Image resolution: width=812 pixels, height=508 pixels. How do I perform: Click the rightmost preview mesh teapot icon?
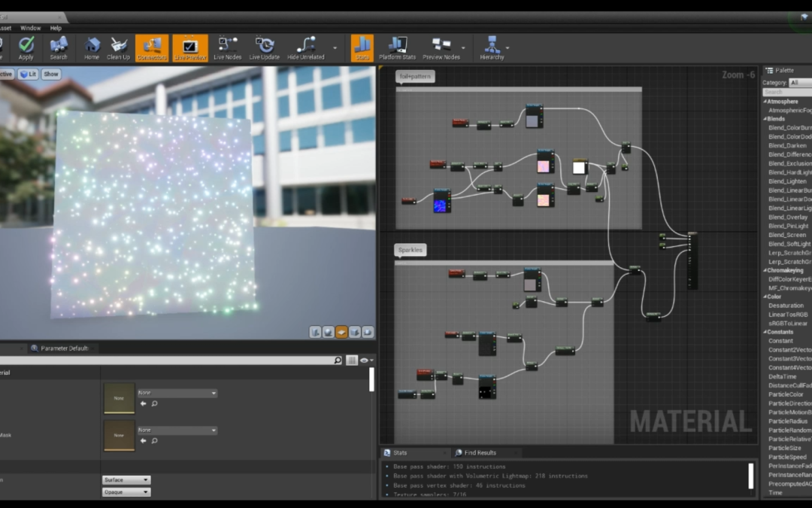(368, 332)
